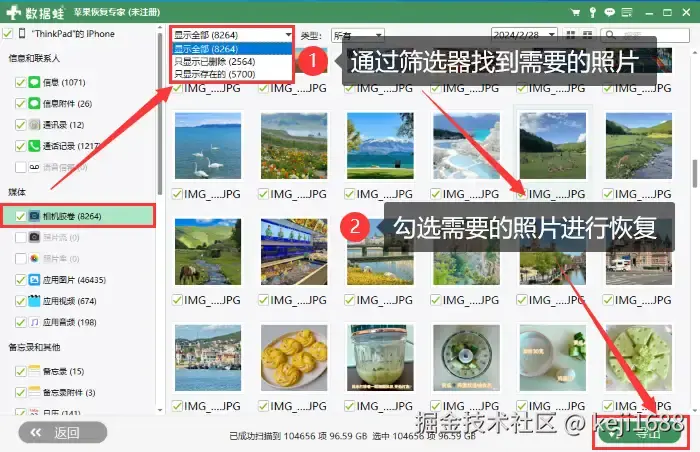Screen dimensions: 700x452
Task: Open the shopping cart purchase icon
Action: [575, 13]
